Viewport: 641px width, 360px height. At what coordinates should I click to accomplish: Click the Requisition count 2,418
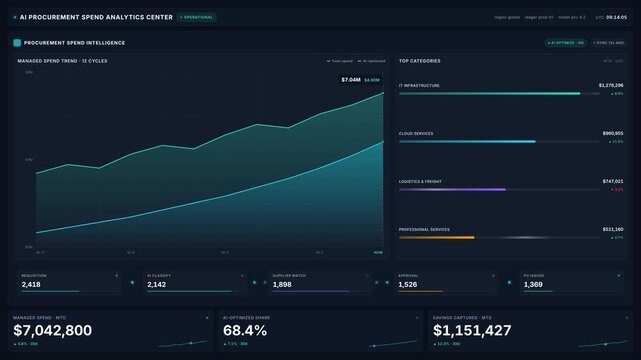coord(31,285)
